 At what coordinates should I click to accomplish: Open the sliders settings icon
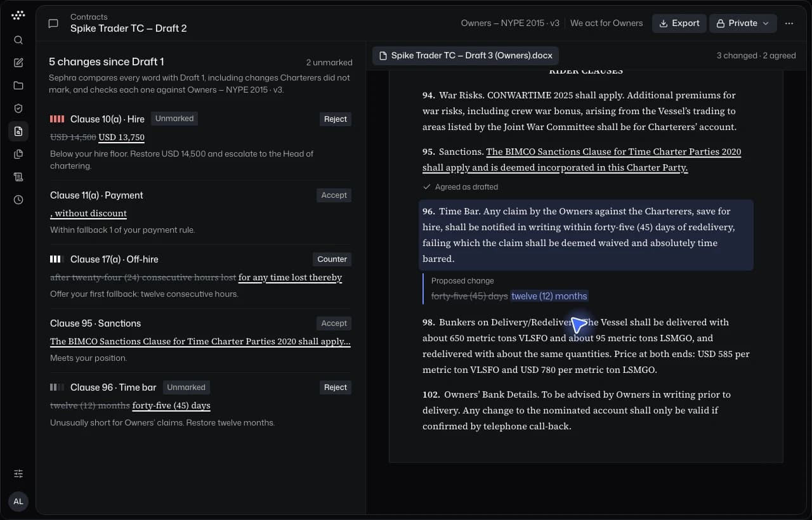[x=18, y=474]
